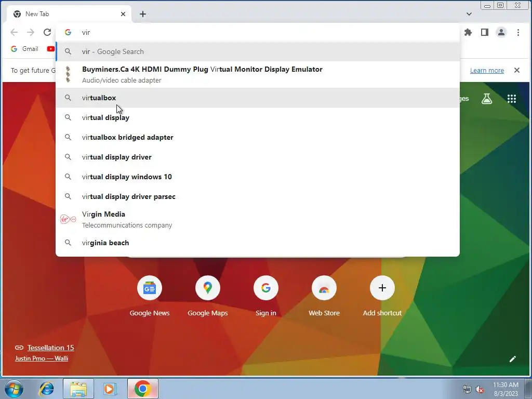Toggle the side panel icon

click(x=485, y=32)
